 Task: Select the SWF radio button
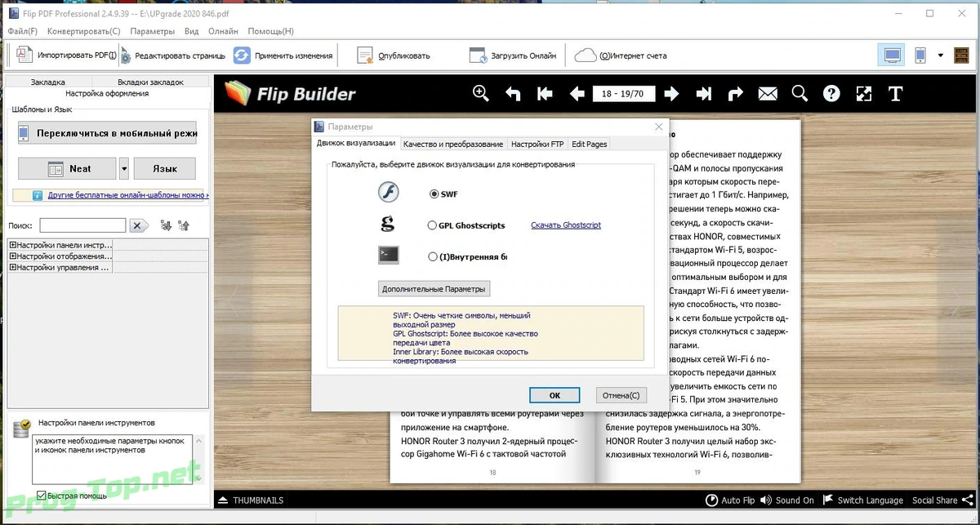pos(433,194)
